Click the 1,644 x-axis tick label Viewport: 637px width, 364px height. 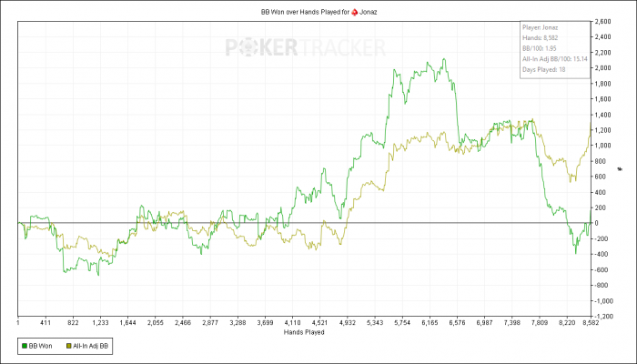click(128, 323)
